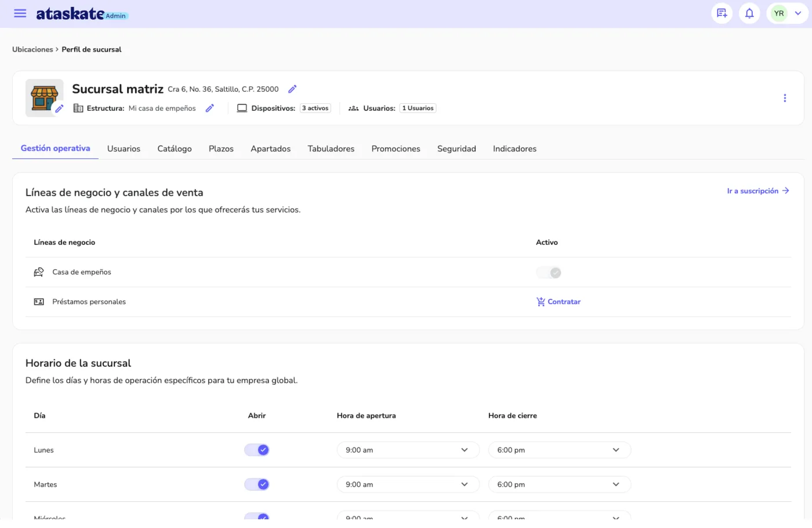Click the Sucursal matriz title

click(118, 89)
